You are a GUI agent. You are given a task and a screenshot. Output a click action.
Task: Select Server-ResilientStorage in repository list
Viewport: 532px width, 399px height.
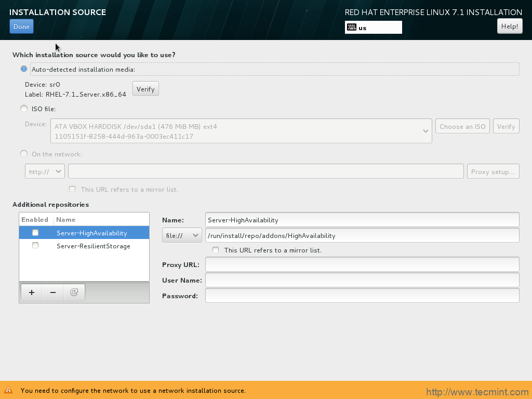coord(94,246)
